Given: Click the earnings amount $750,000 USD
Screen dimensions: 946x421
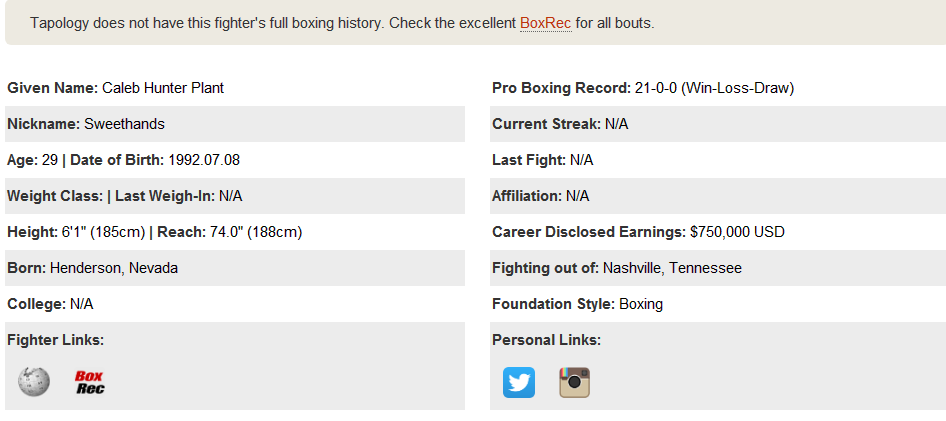Looking at the screenshot, I should (x=737, y=232).
